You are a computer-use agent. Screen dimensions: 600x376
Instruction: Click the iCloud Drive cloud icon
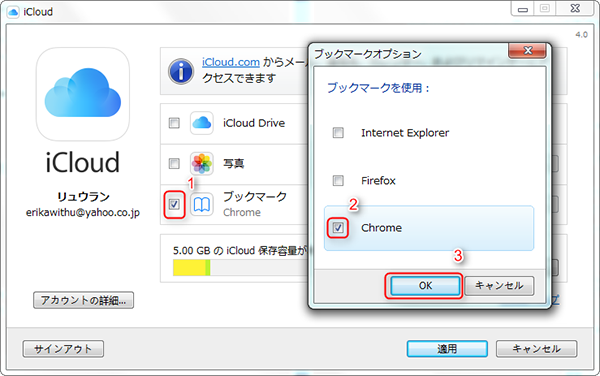click(202, 123)
